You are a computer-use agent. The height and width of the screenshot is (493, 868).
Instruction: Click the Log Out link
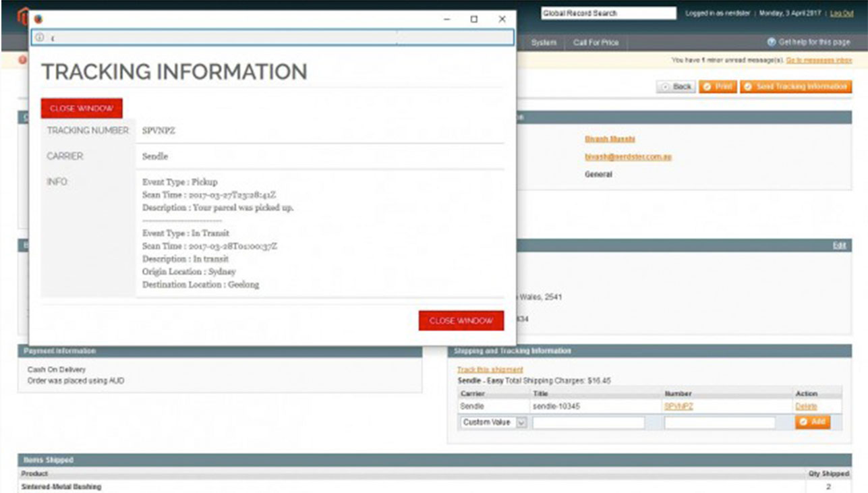coord(842,13)
